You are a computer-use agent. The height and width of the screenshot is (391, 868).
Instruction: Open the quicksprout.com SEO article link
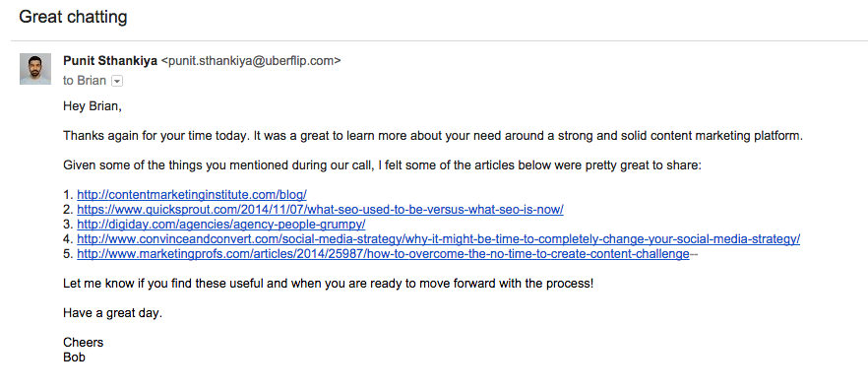coord(320,210)
